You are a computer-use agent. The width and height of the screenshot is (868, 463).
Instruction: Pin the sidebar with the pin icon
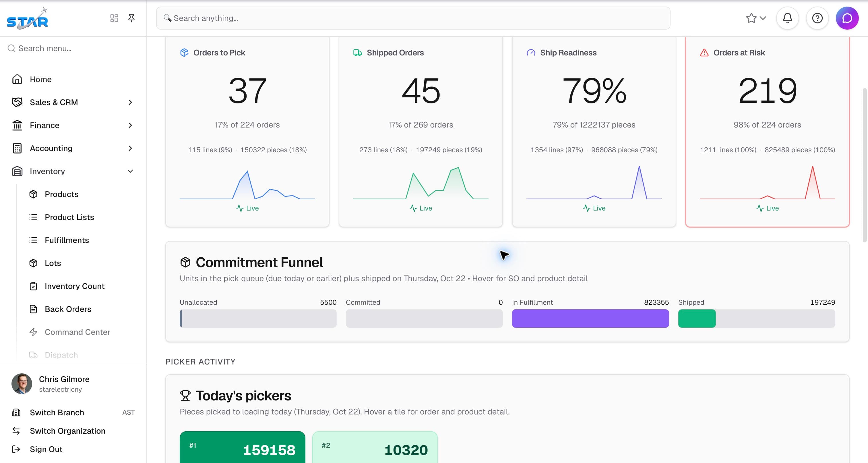[x=131, y=18]
